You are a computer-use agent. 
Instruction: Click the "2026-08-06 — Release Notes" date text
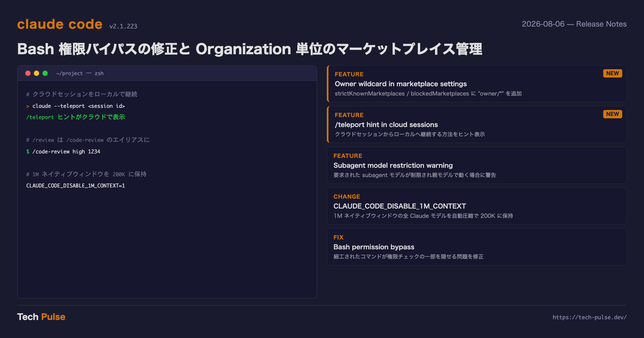tap(574, 24)
